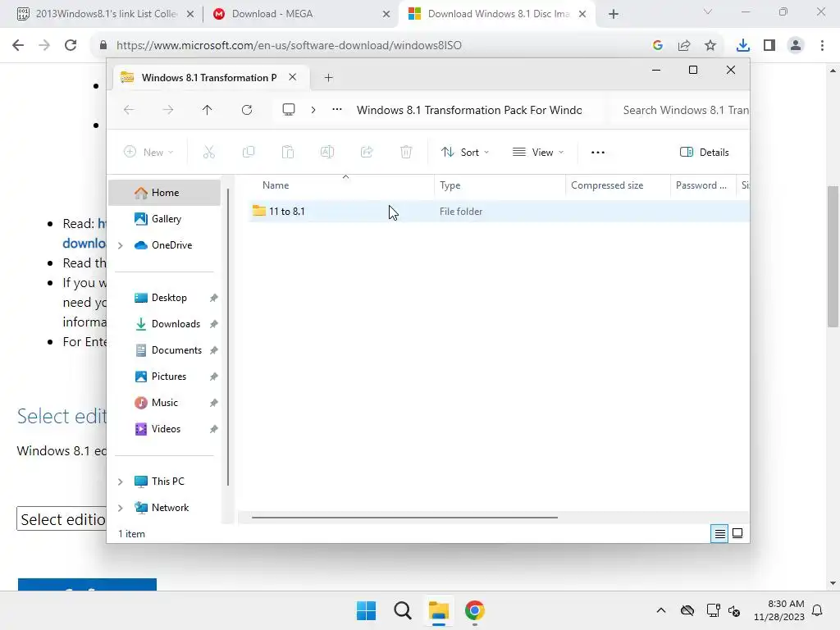Click the Rename icon in Explorer toolbar
Viewport: 840px width, 630px height.
click(x=327, y=152)
